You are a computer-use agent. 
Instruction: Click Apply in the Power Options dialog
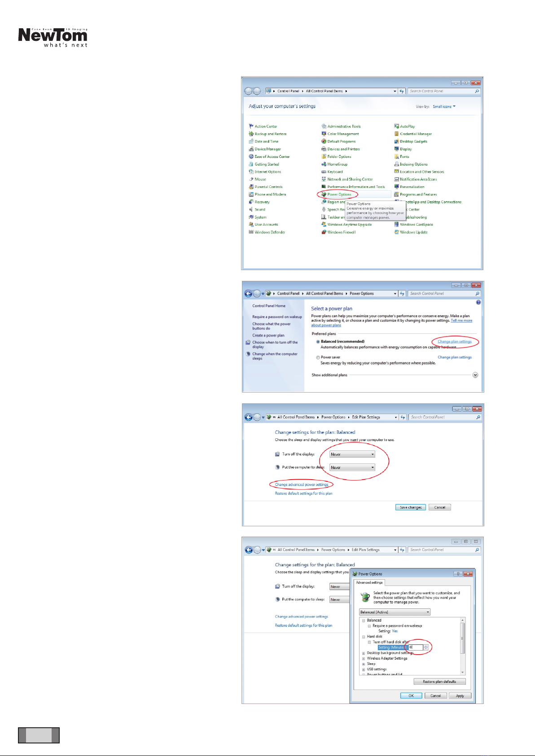[x=460, y=696]
